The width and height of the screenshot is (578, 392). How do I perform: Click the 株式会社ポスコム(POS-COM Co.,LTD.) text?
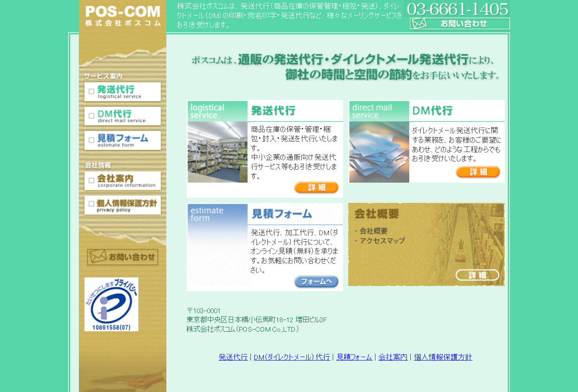coord(243,329)
